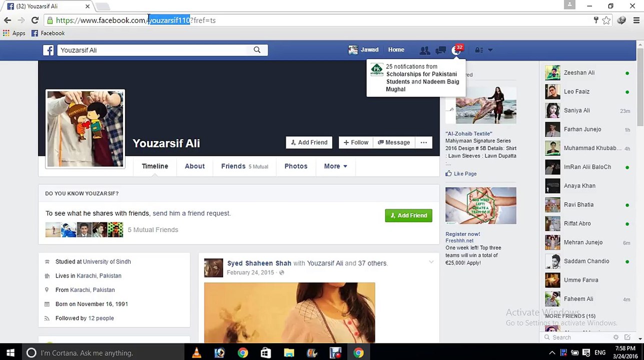Open the account menu arrow in blue bar
This screenshot has width=644, height=360.
(x=490, y=50)
